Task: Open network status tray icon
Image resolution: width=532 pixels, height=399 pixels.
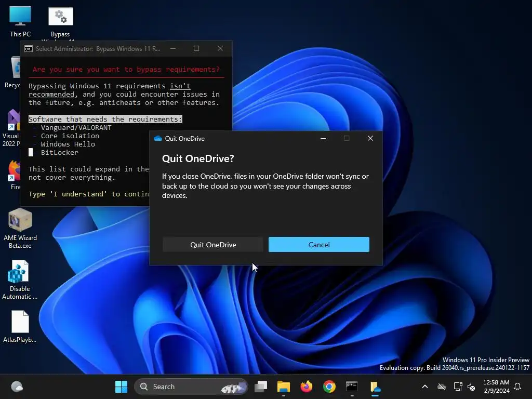Action: tap(458, 387)
